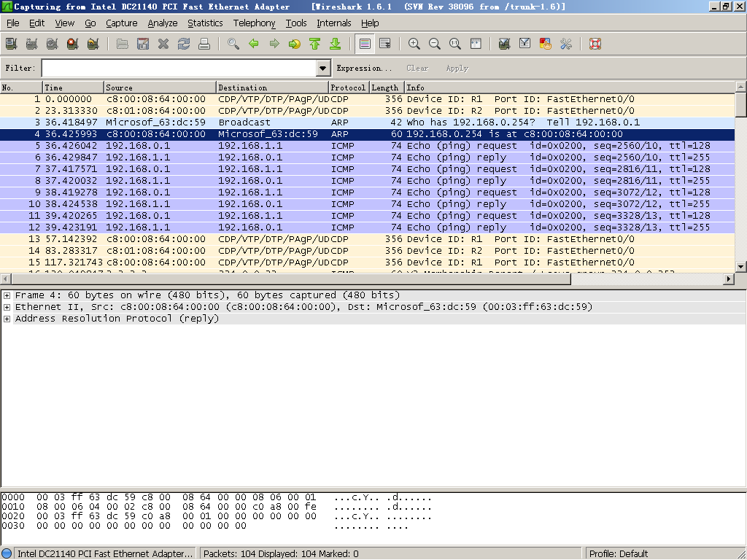Screen dimensions: 747x560
Task: Open the File menu
Action: coord(13,23)
